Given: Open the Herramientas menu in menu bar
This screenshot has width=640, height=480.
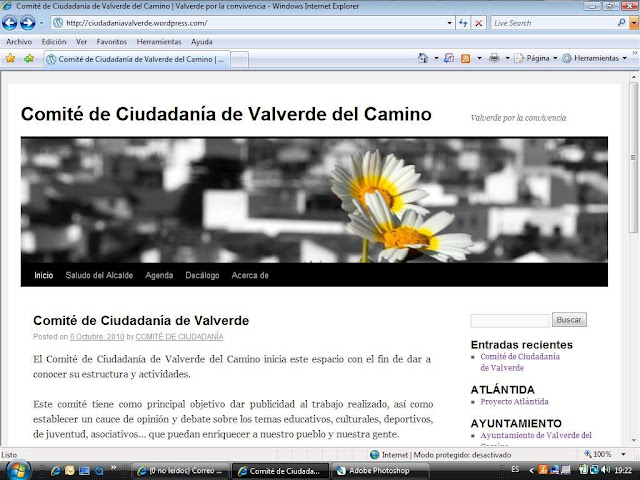Looking at the screenshot, I should 159,42.
